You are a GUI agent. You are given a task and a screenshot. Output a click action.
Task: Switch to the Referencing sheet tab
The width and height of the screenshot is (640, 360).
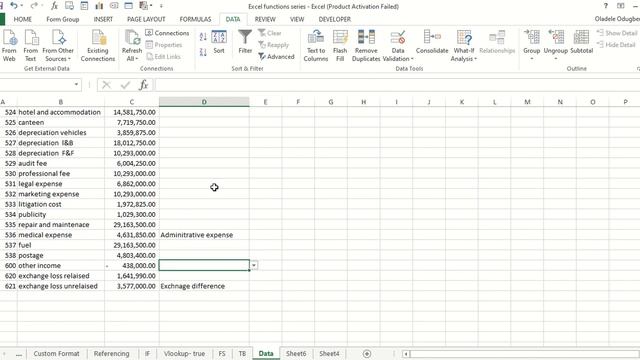[111, 353]
